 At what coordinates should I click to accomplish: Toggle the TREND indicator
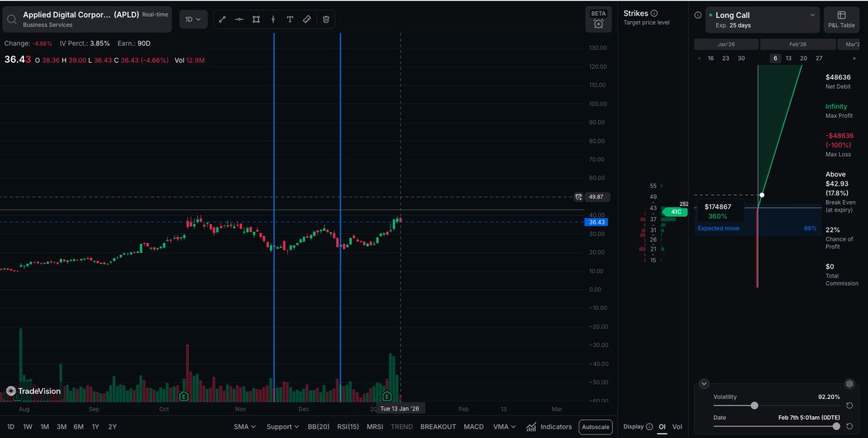pos(401,426)
